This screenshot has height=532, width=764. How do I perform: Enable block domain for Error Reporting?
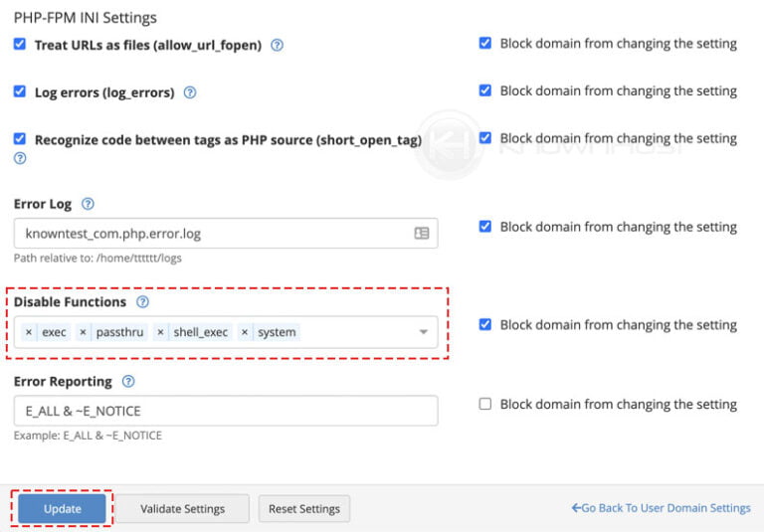point(485,404)
